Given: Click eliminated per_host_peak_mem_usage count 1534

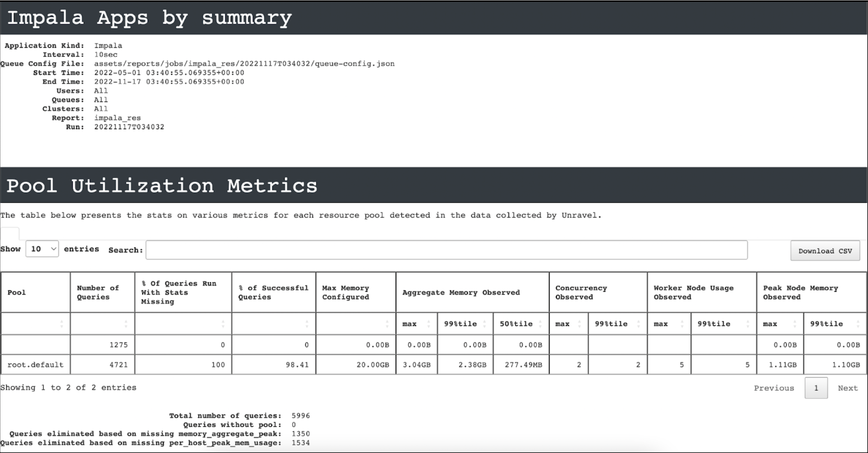Looking at the screenshot, I should [301, 443].
